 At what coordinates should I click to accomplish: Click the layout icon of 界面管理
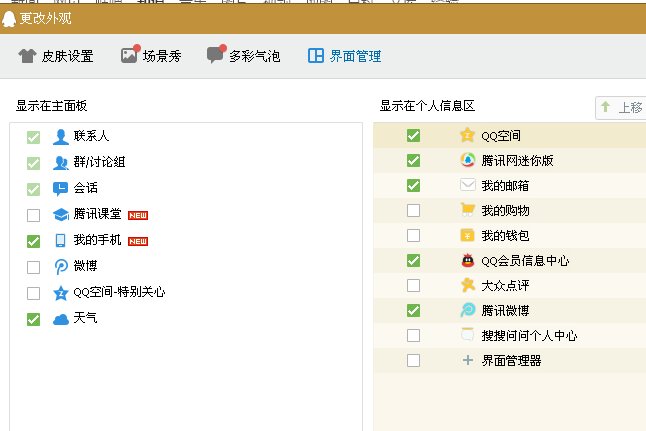(x=316, y=55)
